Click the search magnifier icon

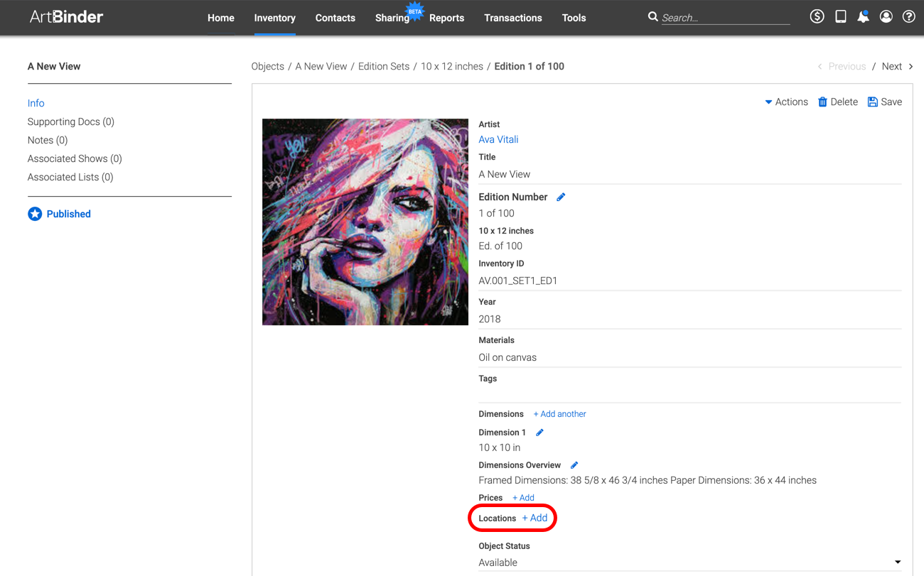click(652, 16)
